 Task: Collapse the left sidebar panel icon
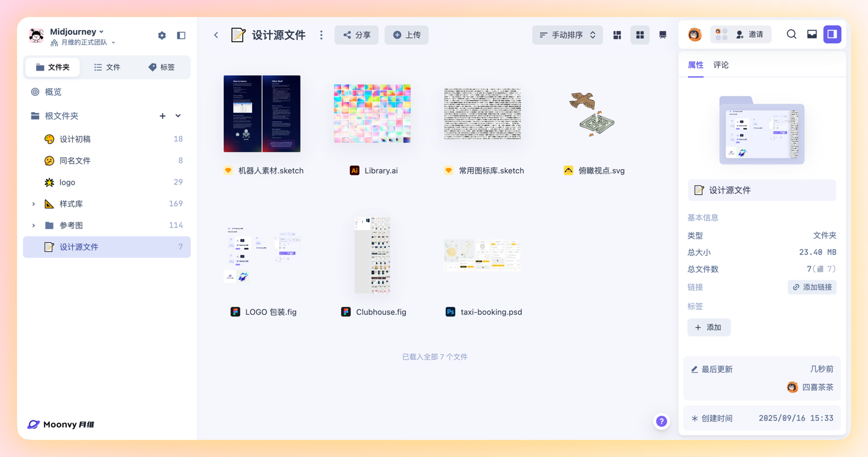[x=181, y=35]
